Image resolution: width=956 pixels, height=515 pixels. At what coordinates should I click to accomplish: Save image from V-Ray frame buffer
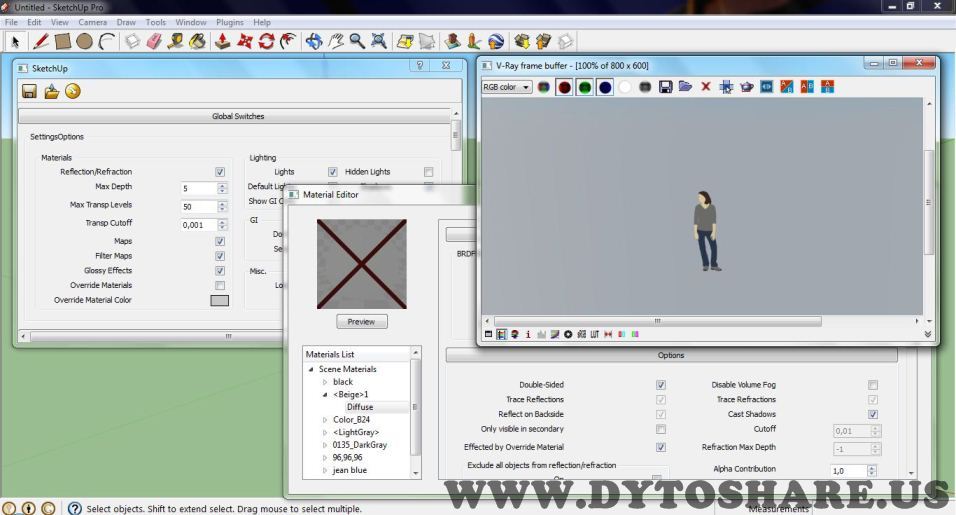click(x=665, y=87)
